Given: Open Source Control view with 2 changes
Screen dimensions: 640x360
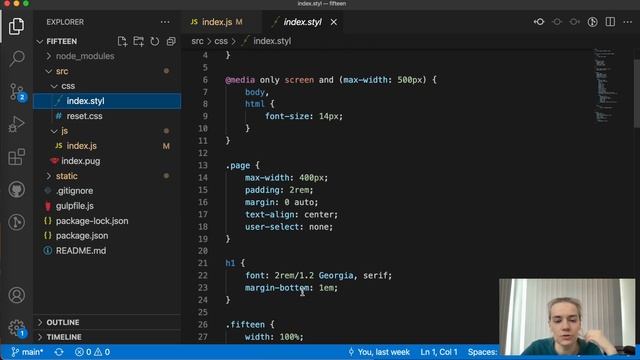Looking at the screenshot, I should tap(17, 91).
